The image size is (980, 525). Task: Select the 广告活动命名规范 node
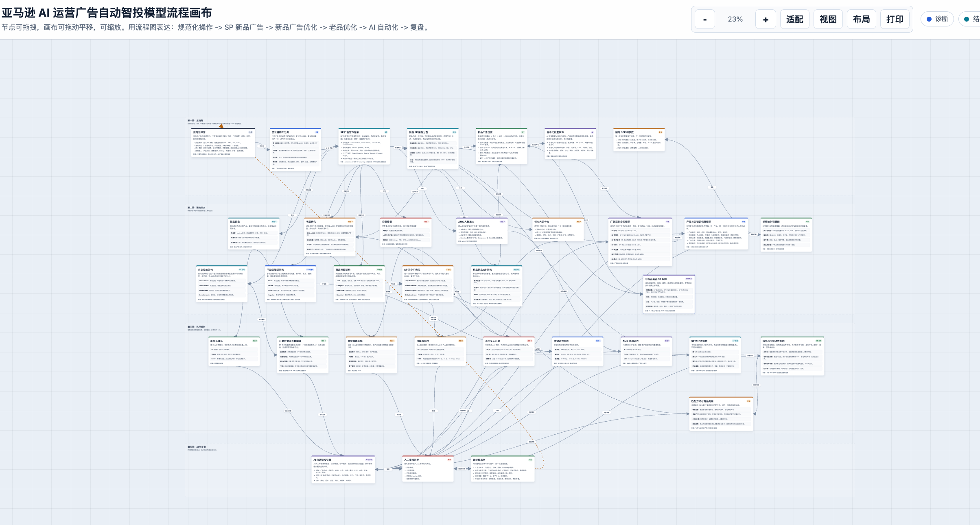point(640,242)
